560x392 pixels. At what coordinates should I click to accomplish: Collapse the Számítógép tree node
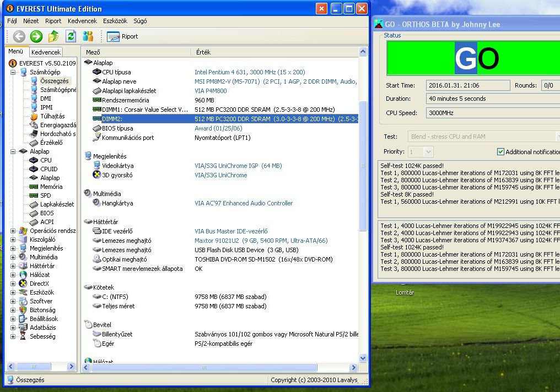pos(13,72)
